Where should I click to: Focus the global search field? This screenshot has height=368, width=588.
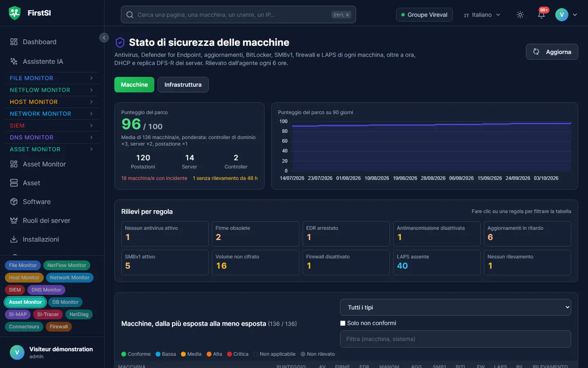point(238,15)
